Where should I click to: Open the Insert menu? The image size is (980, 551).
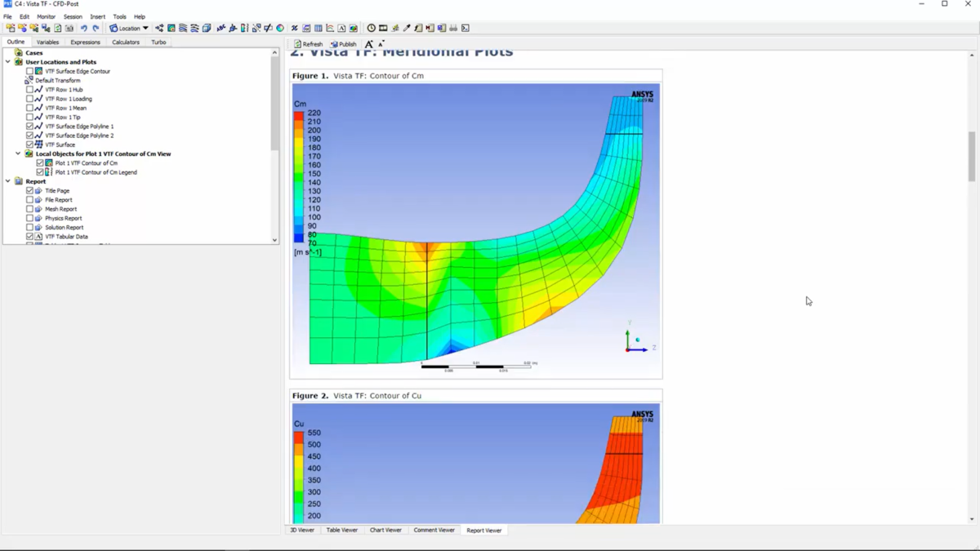tap(97, 16)
